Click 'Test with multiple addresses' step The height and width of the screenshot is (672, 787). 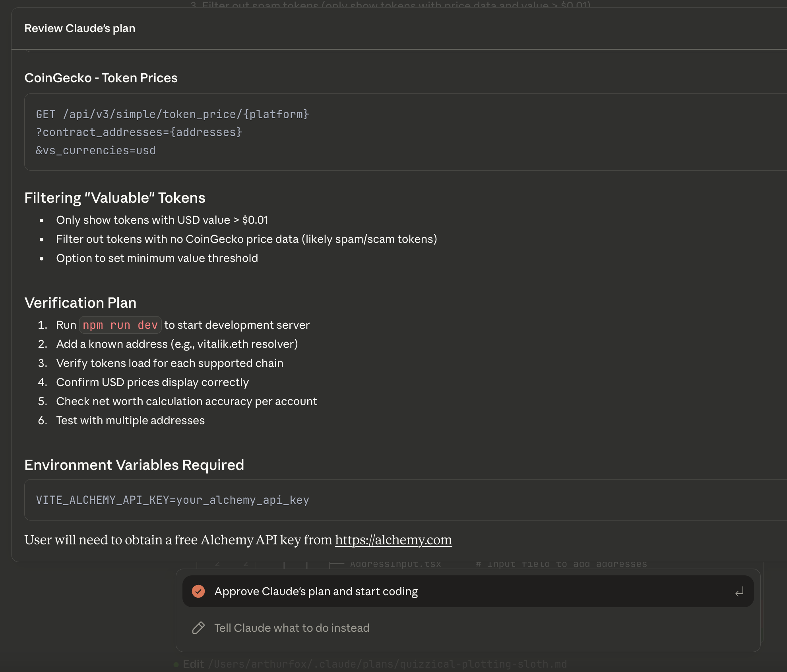pos(130,421)
